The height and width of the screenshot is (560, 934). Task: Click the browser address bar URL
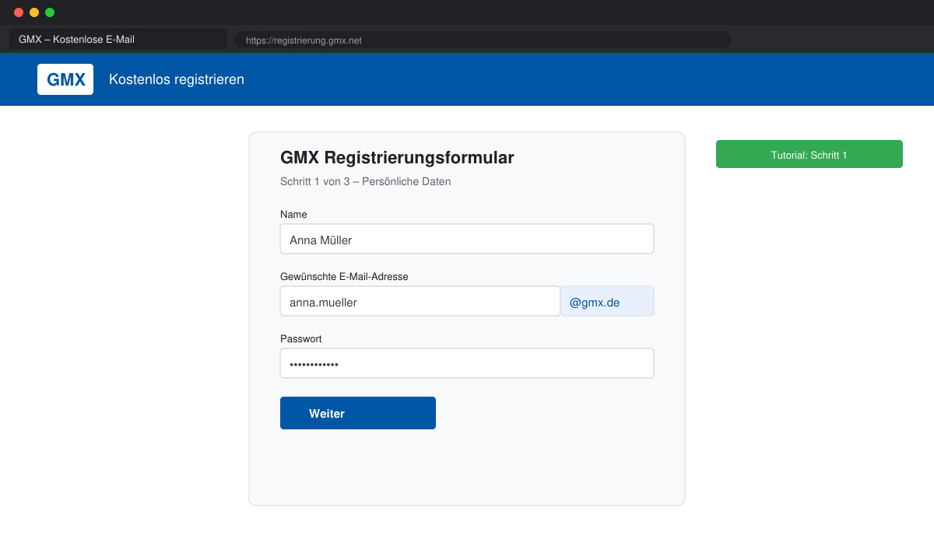(483, 40)
